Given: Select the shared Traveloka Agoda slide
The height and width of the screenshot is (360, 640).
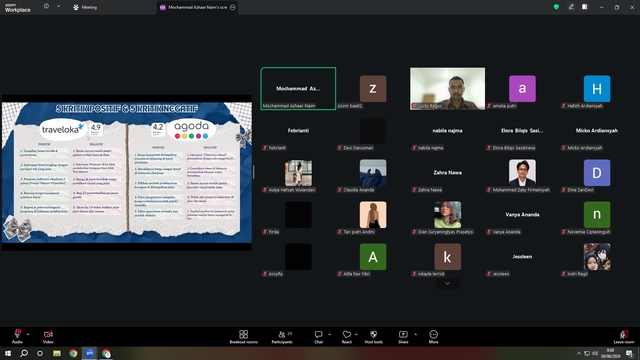Looking at the screenshot, I should point(127,173).
